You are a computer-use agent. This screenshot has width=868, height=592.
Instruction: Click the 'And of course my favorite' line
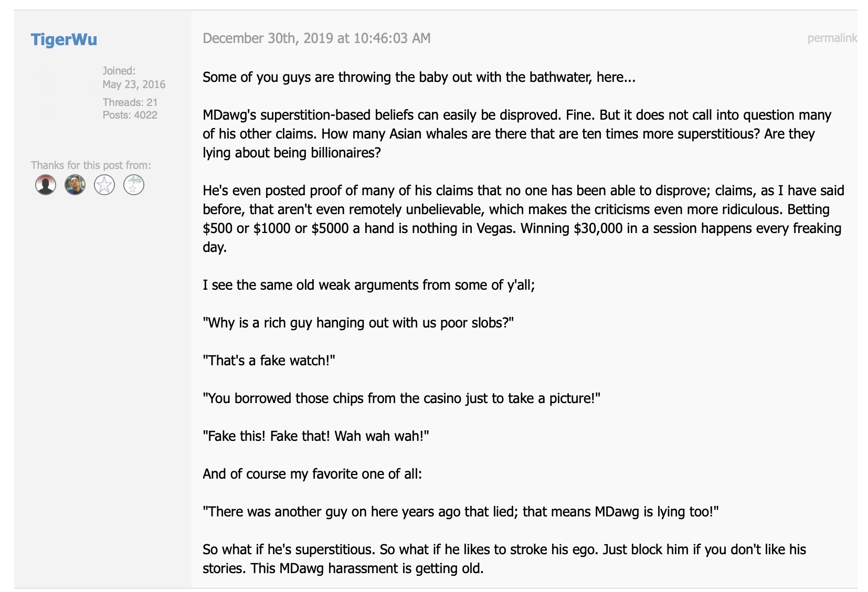pos(312,474)
